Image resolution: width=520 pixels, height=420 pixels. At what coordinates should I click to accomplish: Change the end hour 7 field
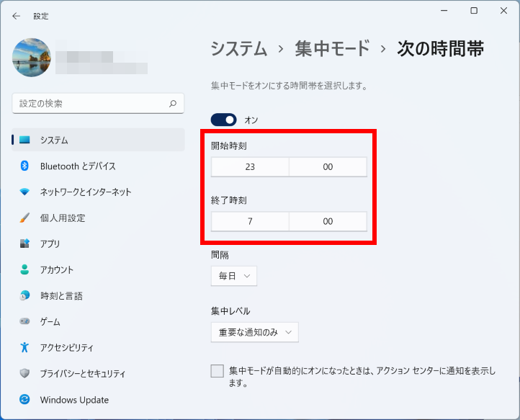pyautogui.click(x=250, y=221)
